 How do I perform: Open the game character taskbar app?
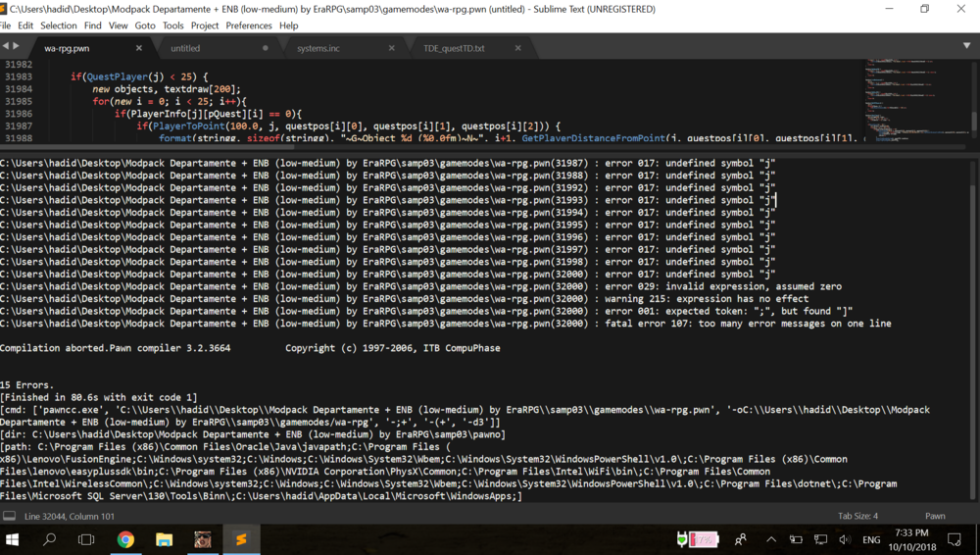click(x=203, y=539)
